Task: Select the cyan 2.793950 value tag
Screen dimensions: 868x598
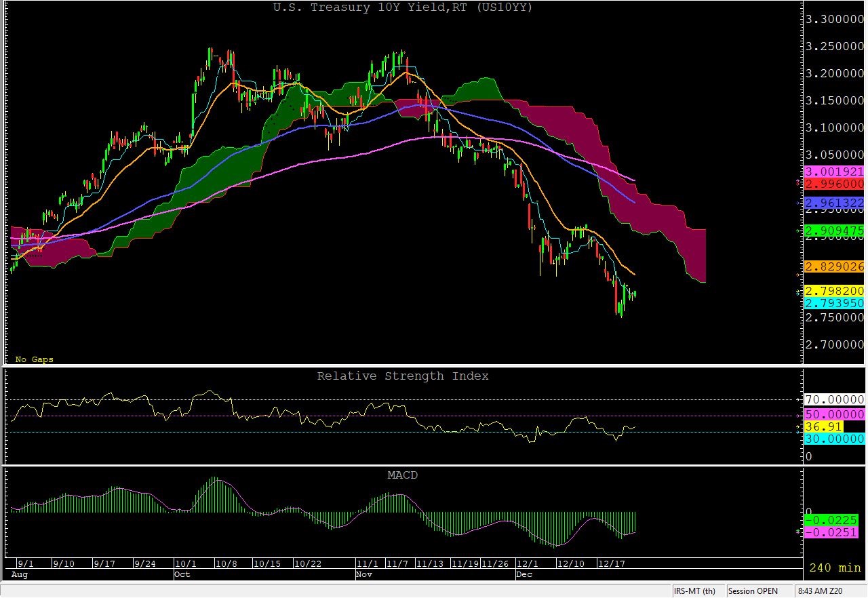Action: point(834,303)
